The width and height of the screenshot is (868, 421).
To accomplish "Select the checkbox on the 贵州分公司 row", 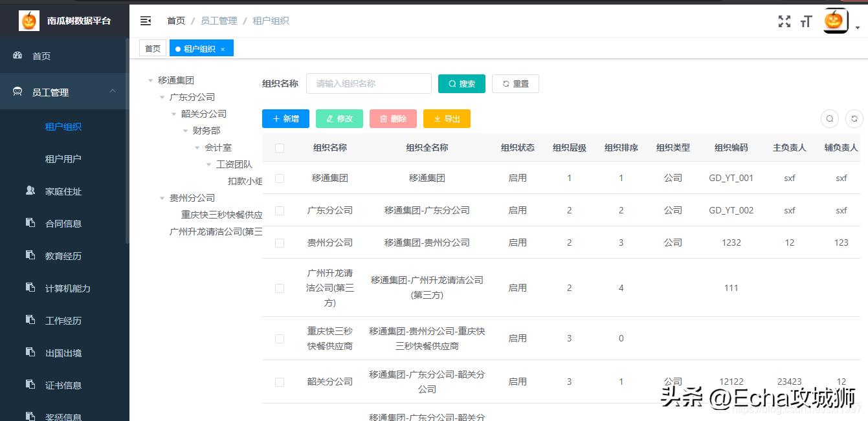I will (279, 243).
